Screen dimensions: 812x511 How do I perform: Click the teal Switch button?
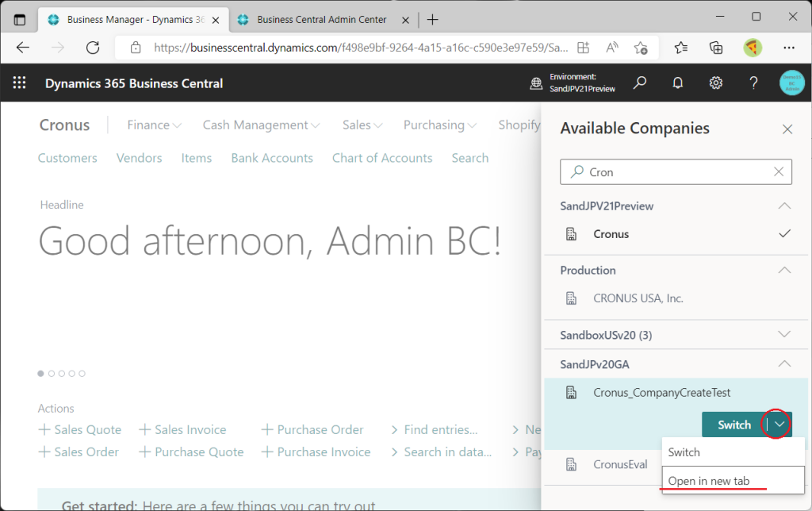coord(733,425)
